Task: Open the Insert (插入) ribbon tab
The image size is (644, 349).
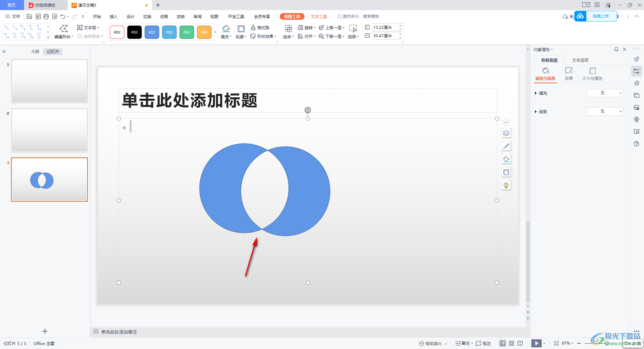Action: [114, 16]
